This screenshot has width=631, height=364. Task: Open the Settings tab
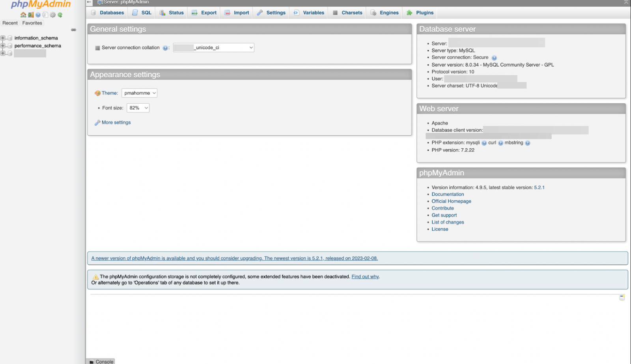pos(271,13)
